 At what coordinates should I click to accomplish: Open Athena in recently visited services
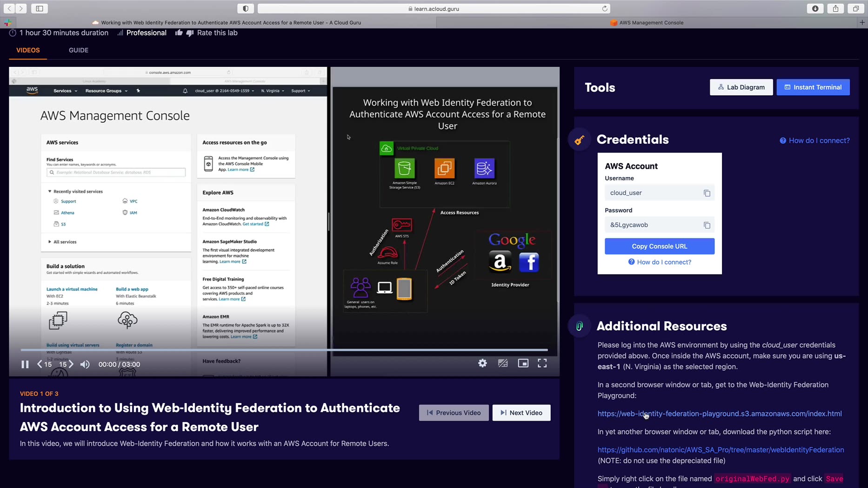click(67, 212)
